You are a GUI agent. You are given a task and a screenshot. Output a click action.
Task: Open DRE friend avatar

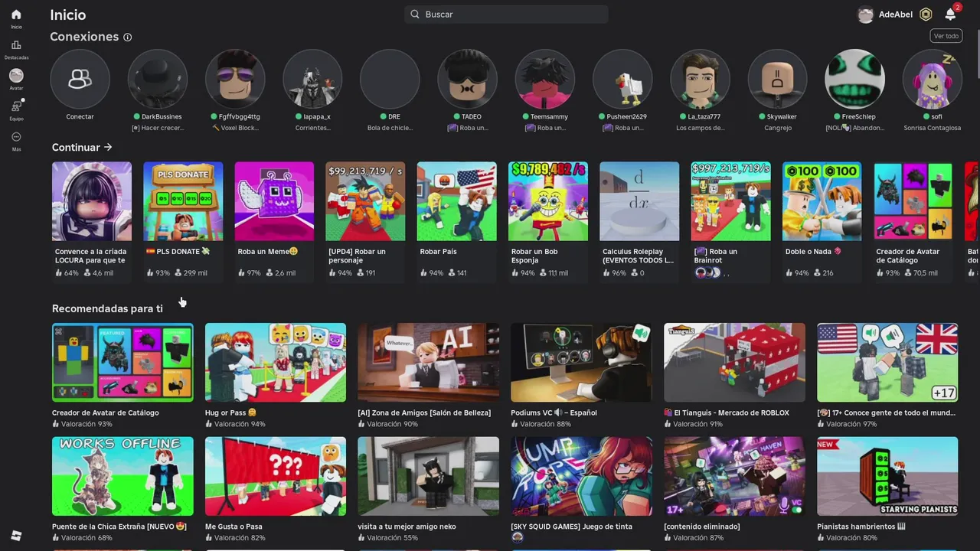tap(390, 79)
